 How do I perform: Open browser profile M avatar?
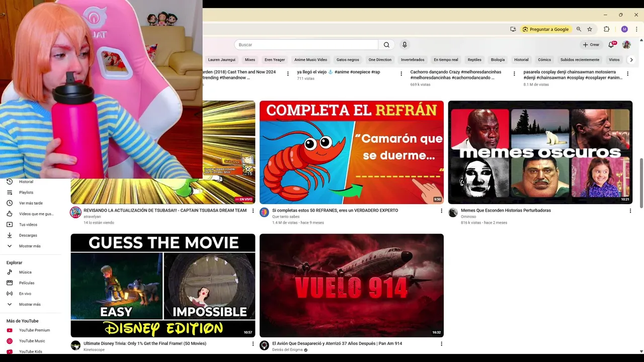[x=624, y=29]
